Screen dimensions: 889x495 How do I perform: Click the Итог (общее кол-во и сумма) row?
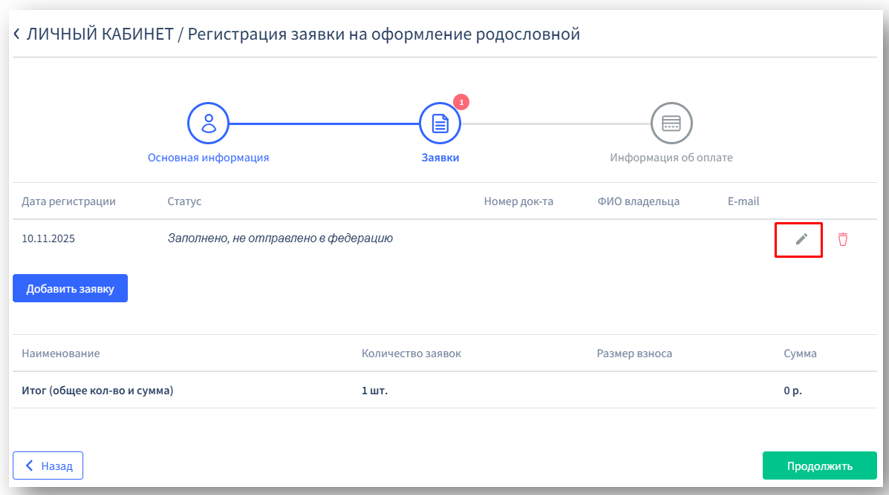[x=97, y=391]
